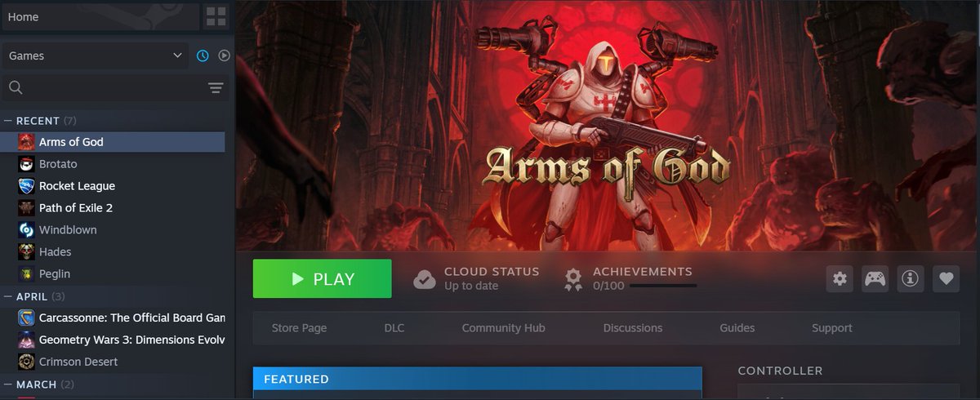The height and width of the screenshot is (400, 980).
Task: Open the Community Hub tab
Action: [503, 328]
